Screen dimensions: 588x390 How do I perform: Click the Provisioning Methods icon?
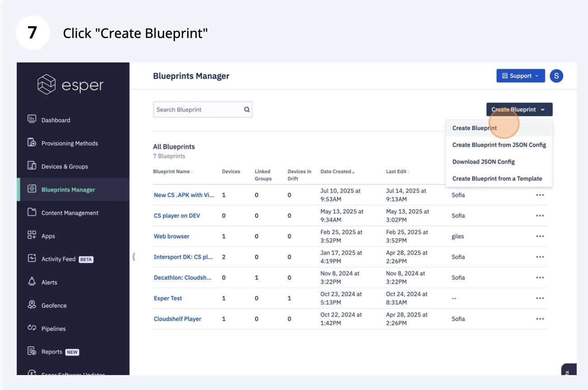click(x=32, y=143)
